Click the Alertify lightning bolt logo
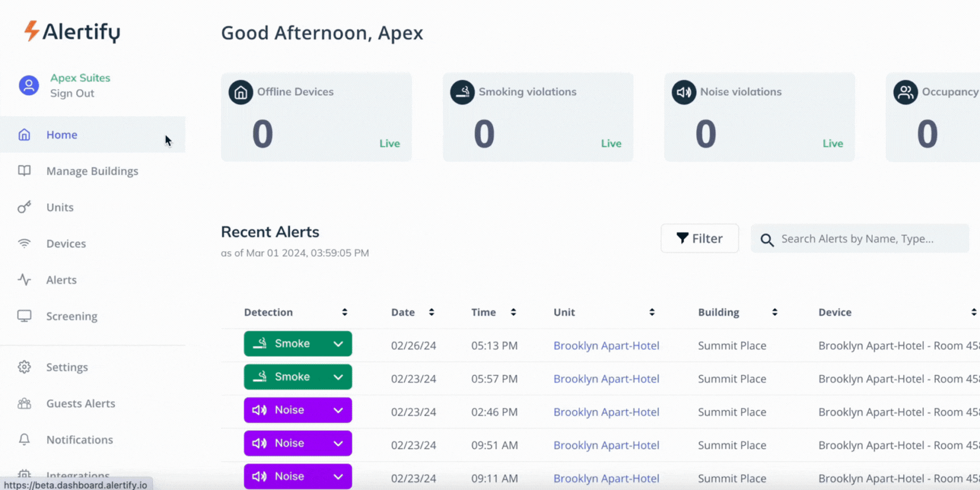Viewport: 980px width, 490px height. [x=32, y=31]
